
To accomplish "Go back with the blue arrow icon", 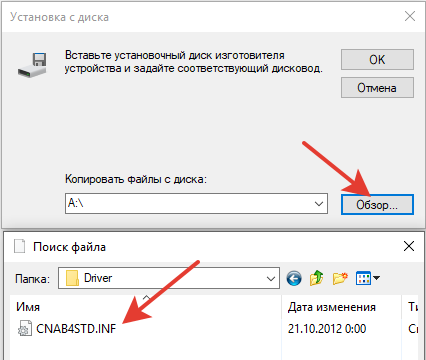I will [x=294, y=278].
